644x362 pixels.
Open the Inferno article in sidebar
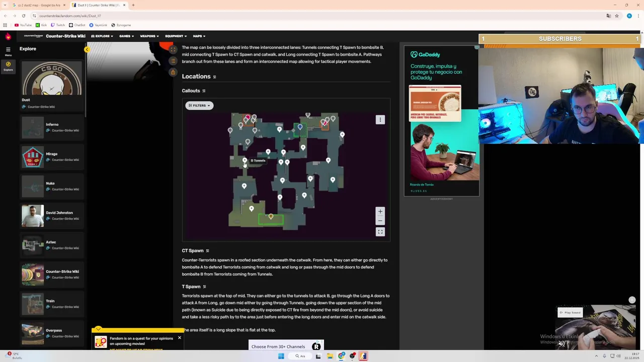(51, 127)
